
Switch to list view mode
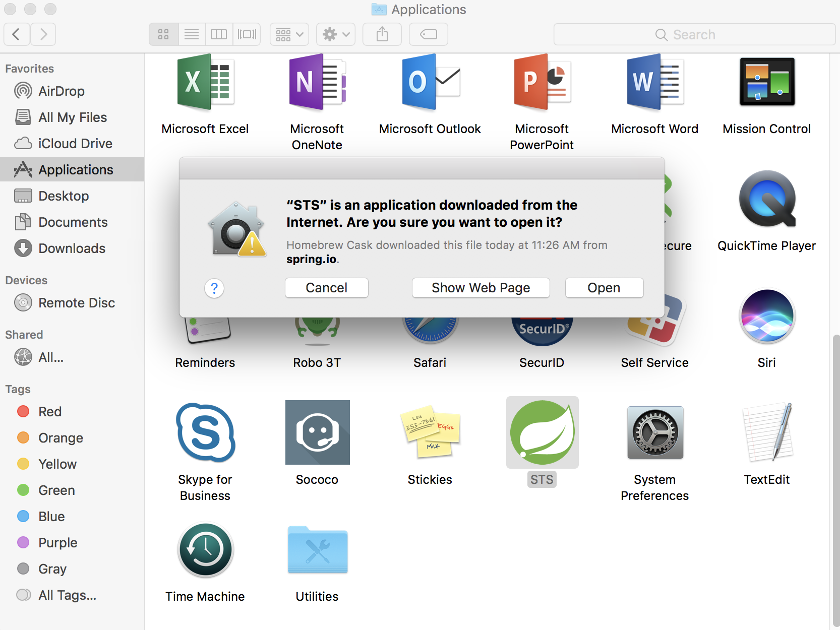coord(192,34)
